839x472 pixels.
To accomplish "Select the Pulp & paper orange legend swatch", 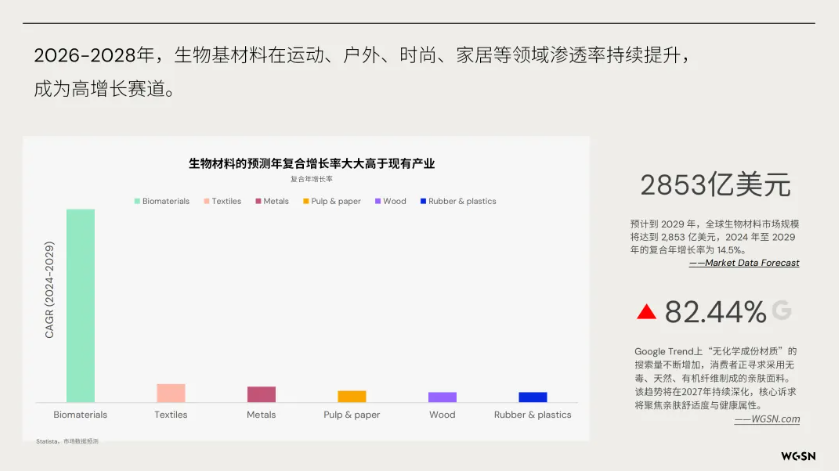I will (305, 201).
